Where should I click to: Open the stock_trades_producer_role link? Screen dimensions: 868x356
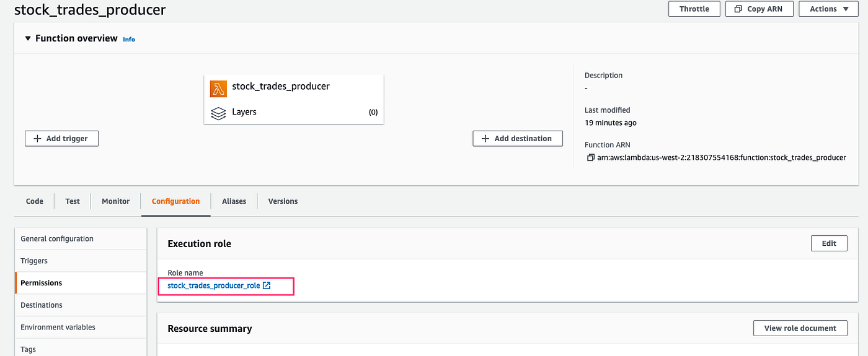click(x=214, y=285)
